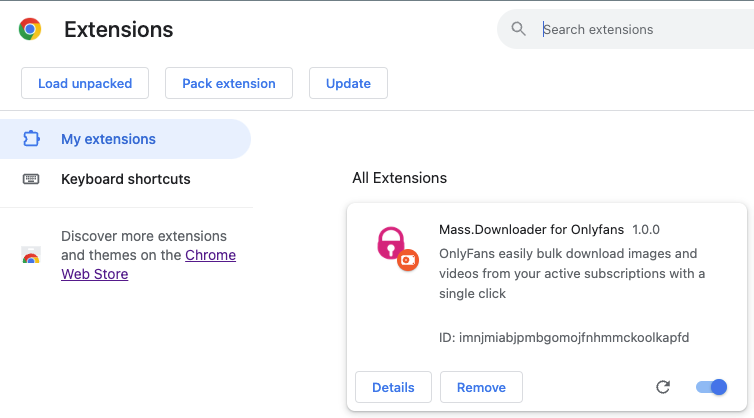Click the Pack extension button
754x418 pixels.
coord(229,83)
